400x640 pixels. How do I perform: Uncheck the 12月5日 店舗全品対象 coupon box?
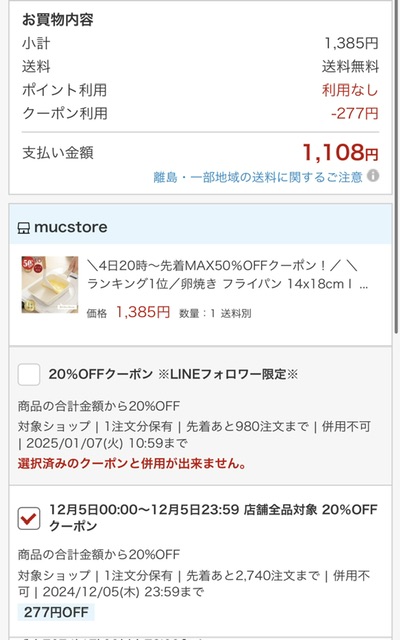click(x=29, y=518)
